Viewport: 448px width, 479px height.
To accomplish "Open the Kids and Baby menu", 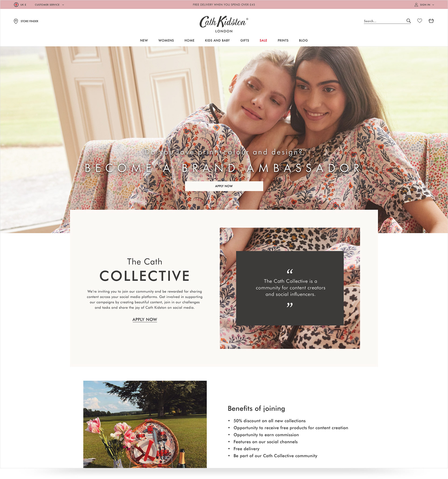I will click(217, 40).
